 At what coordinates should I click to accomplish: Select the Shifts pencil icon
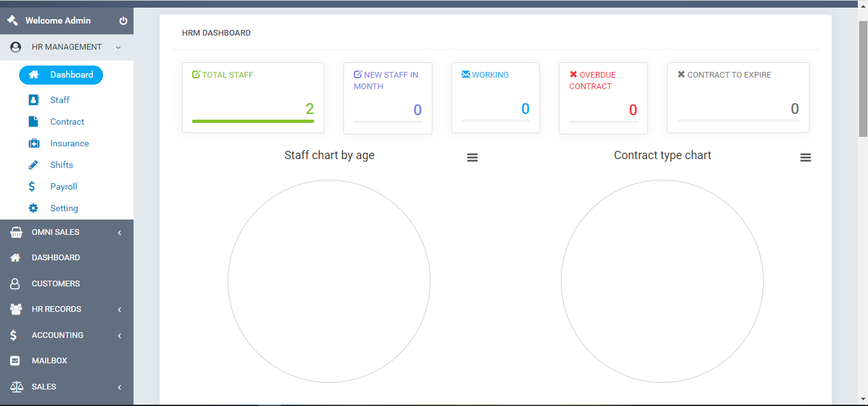(x=34, y=165)
